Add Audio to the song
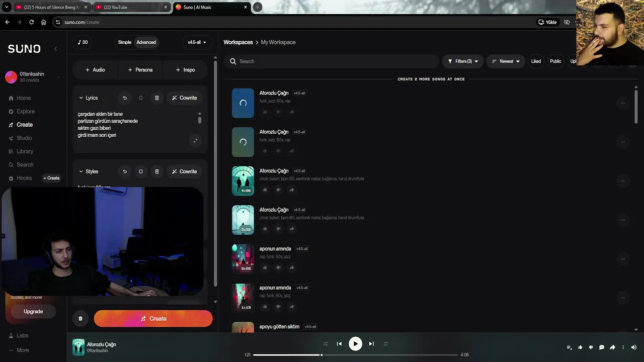The image size is (644, 362). coord(95,70)
